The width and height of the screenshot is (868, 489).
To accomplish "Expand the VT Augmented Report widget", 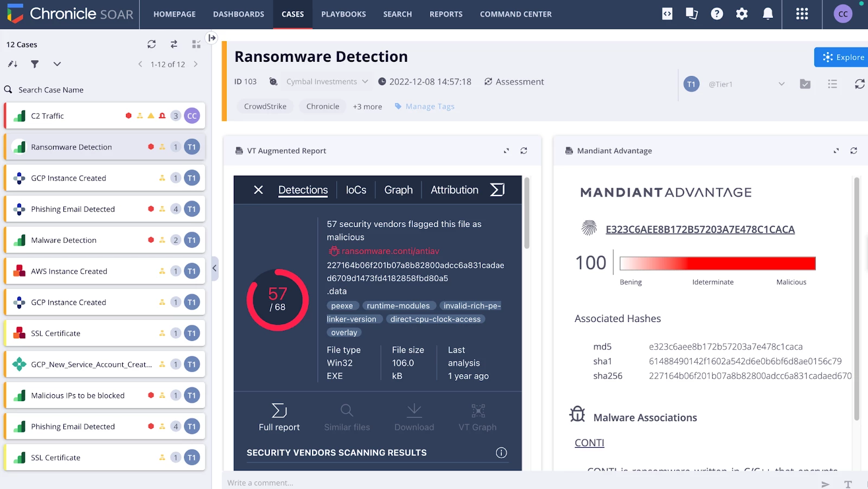I will click(506, 151).
